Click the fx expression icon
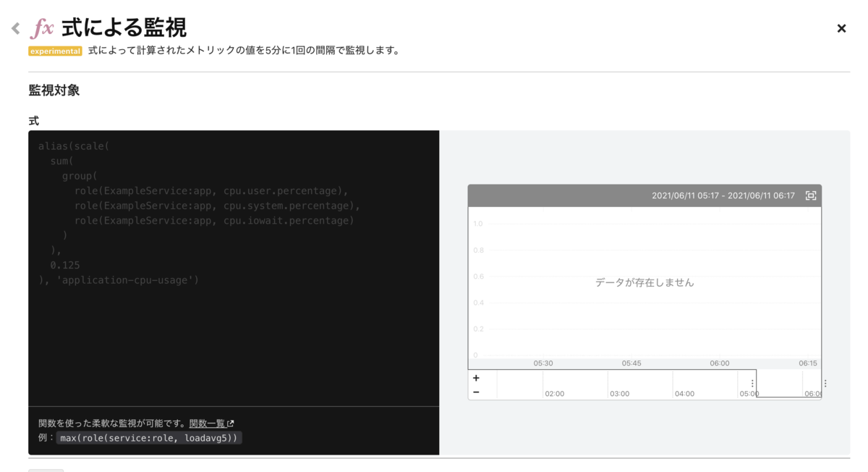Image resolution: width=868 pixels, height=472 pixels. pyautogui.click(x=42, y=28)
